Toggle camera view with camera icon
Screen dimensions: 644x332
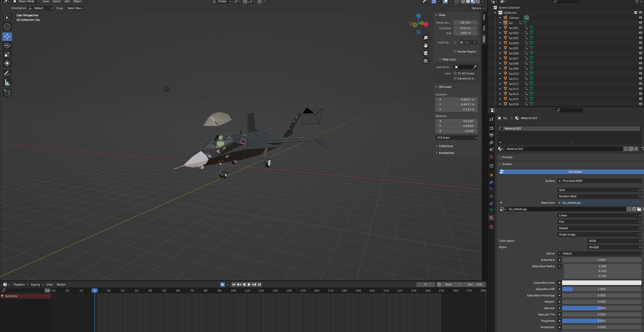(x=426, y=53)
